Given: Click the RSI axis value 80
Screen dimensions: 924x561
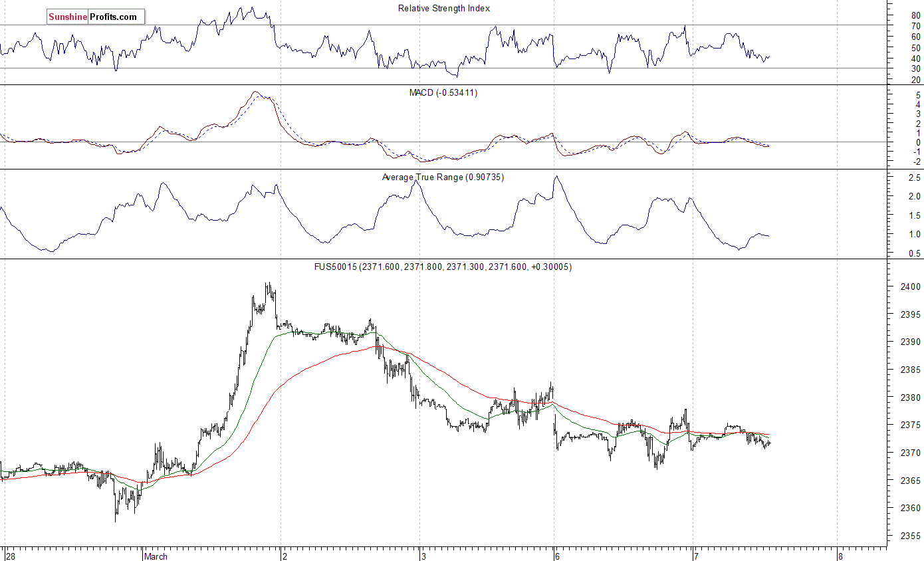Looking at the screenshot, I should (x=915, y=15).
